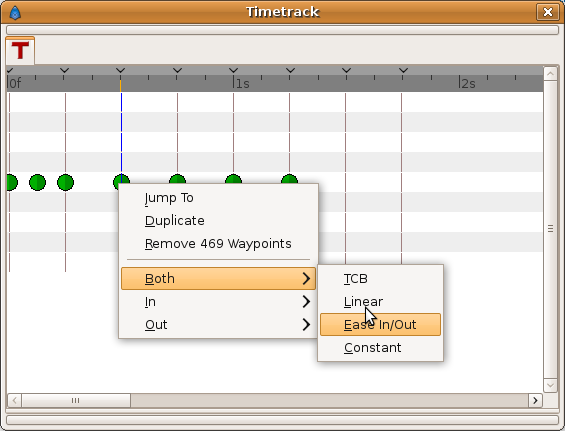Select the third green waypoint on the keyframe line

(66, 182)
